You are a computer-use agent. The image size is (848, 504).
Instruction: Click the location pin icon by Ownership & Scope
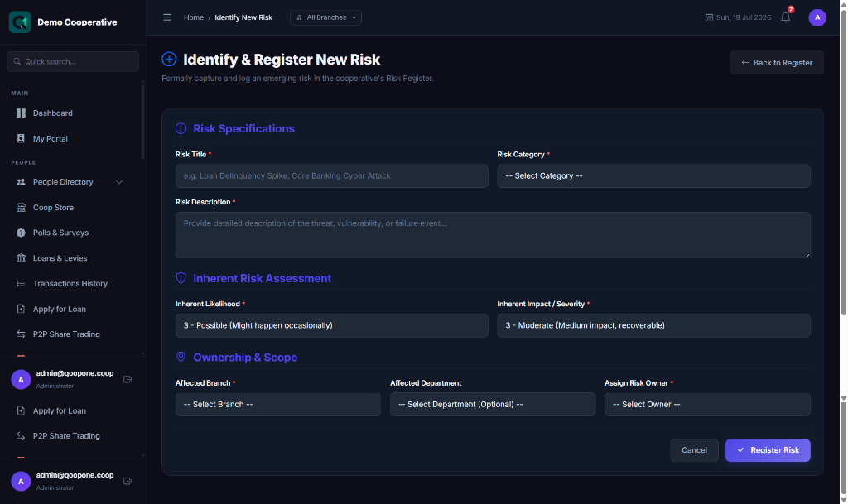[x=181, y=357]
